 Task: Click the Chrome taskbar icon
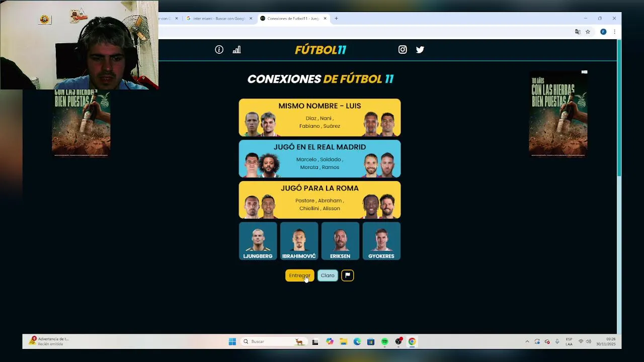(x=412, y=341)
